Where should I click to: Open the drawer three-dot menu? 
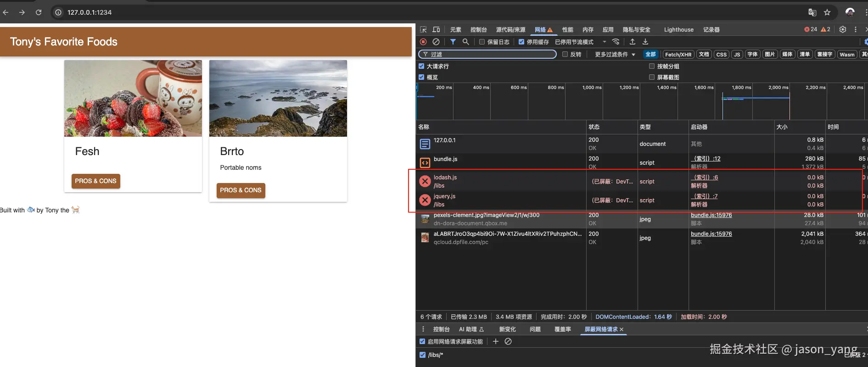coord(423,329)
